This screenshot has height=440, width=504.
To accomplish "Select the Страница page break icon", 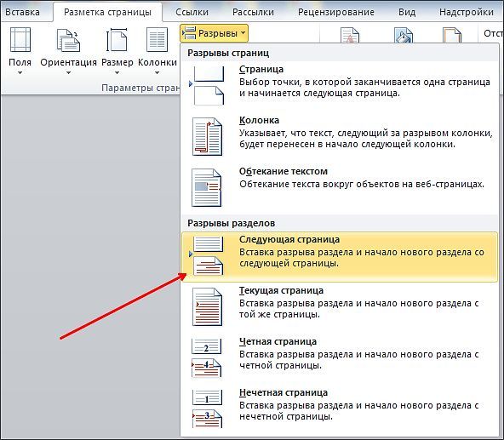I will (x=208, y=85).
